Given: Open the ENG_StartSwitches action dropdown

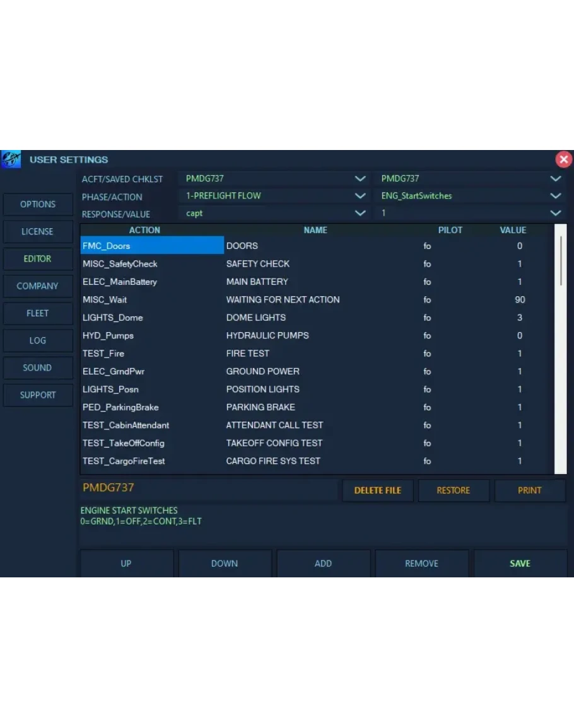Looking at the screenshot, I should pyautogui.click(x=555, y=196).
